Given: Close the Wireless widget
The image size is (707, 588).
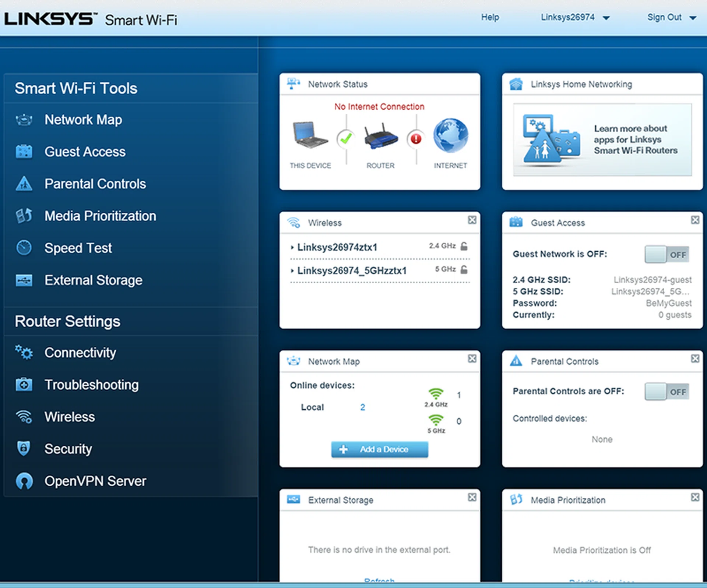Looking at the screenshot, I should click(x=472, y=220).
